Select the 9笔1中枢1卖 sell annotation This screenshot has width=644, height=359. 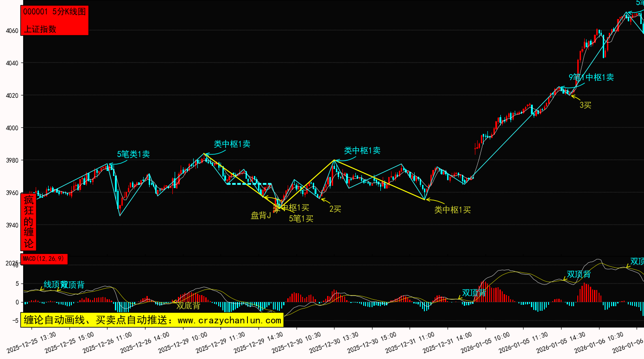(591, 77)
